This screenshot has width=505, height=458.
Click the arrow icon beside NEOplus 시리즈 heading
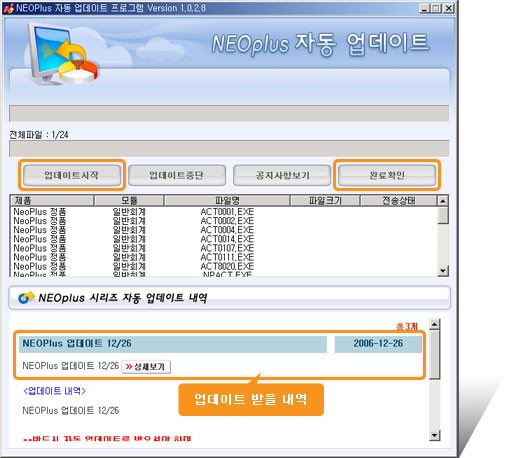26,297
